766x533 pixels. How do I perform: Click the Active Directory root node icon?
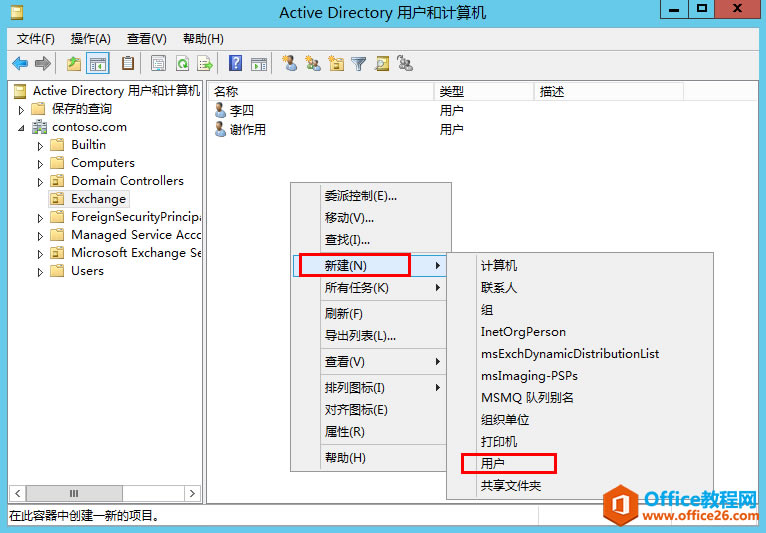pos(20,91)
